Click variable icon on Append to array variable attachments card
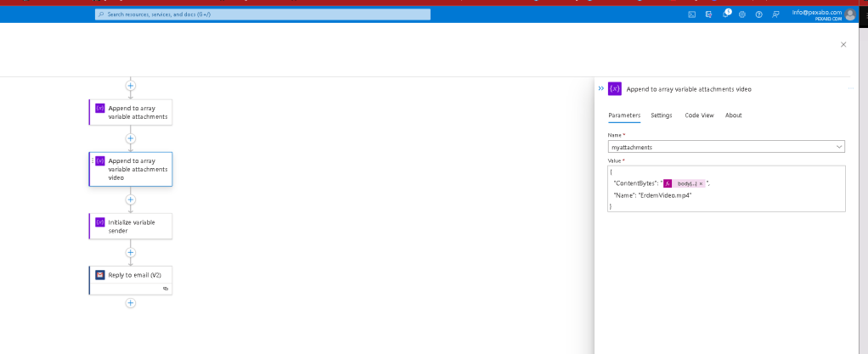868x354 pixels. (99, 109)
